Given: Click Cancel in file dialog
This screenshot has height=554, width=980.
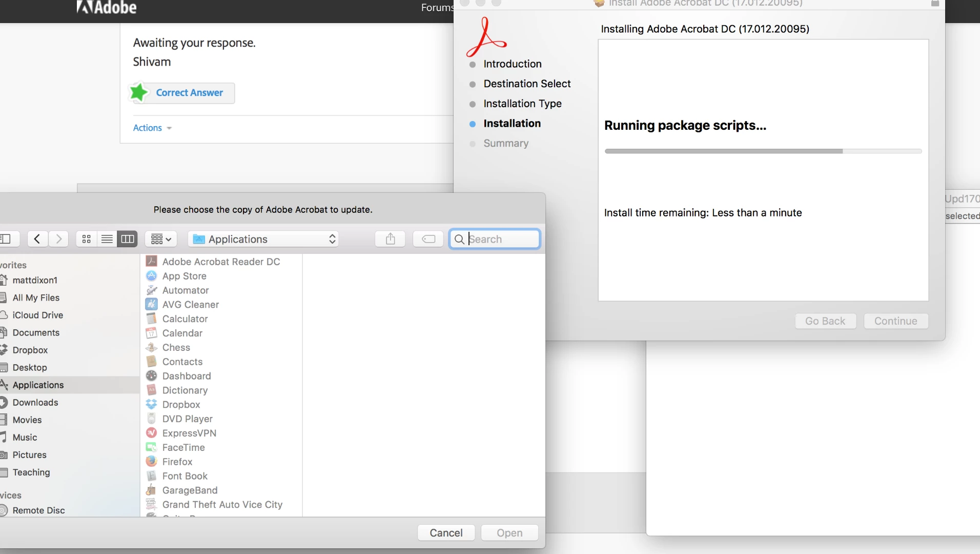Looking at the screenshot, I should coord(446,532).
